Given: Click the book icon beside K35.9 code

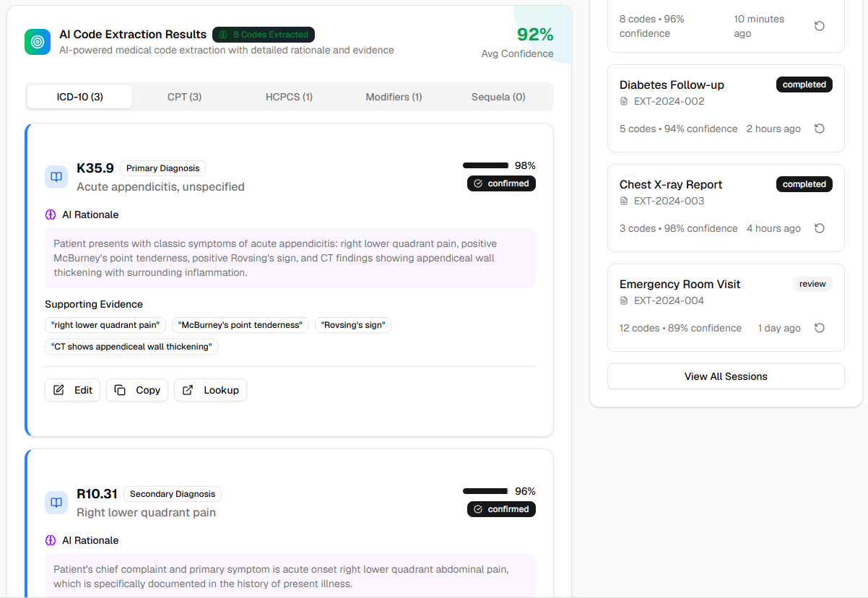Looking at the screenshot, I should (x=56, y=177).
